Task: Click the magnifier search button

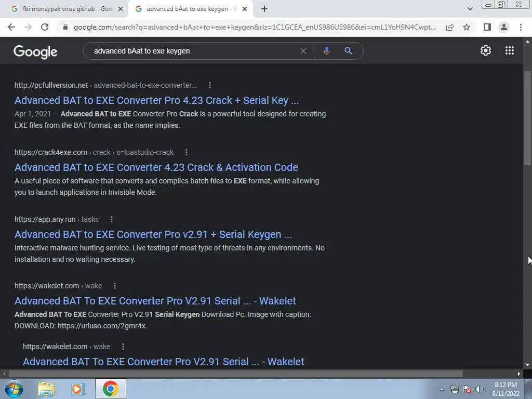Action: point(348,51)
